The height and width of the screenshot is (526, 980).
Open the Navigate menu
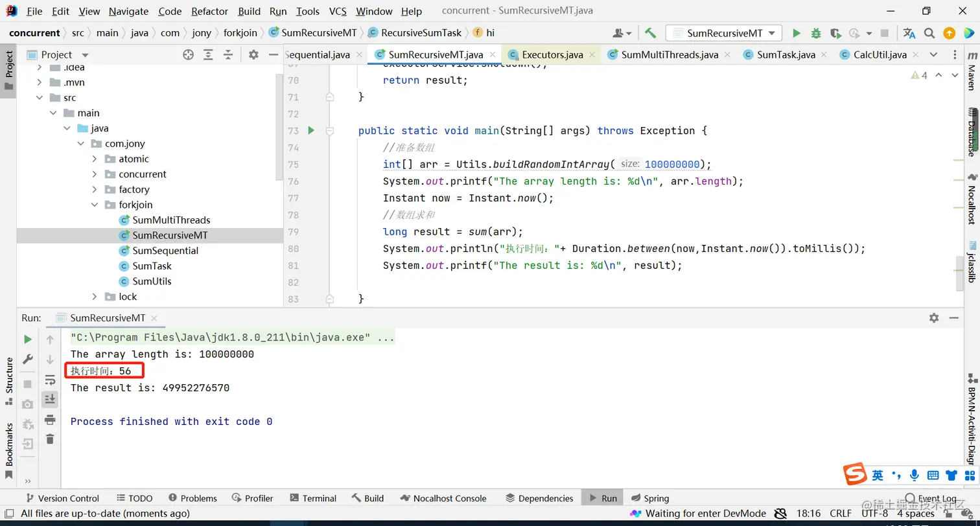click(x=128, y=11)
